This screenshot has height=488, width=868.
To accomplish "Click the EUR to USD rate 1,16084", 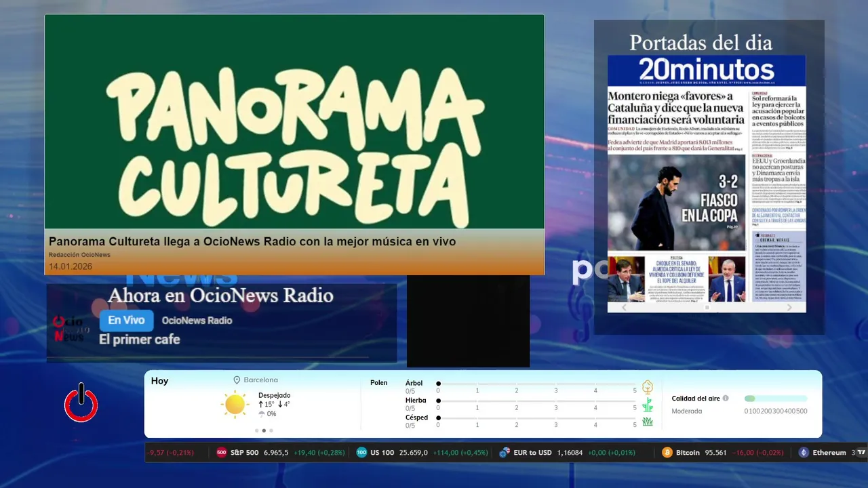I will (570, 453).
